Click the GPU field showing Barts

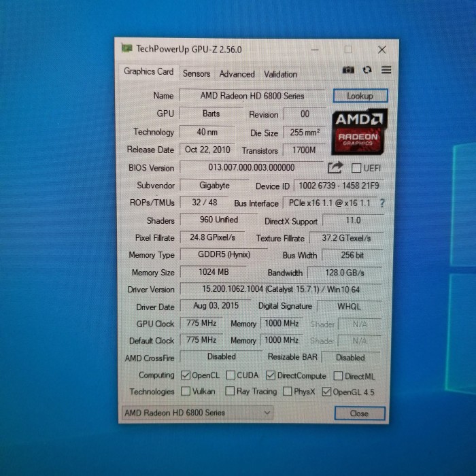click(211, 114)
